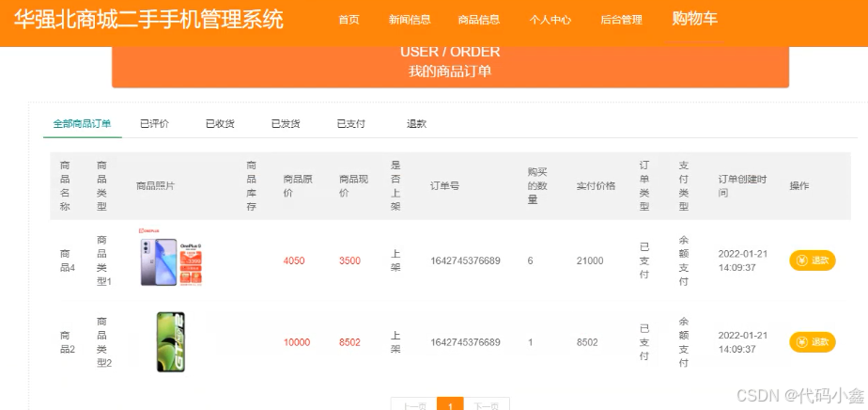
Task: Click the 下一页 next page button
Action: click(x=486, y=406)
